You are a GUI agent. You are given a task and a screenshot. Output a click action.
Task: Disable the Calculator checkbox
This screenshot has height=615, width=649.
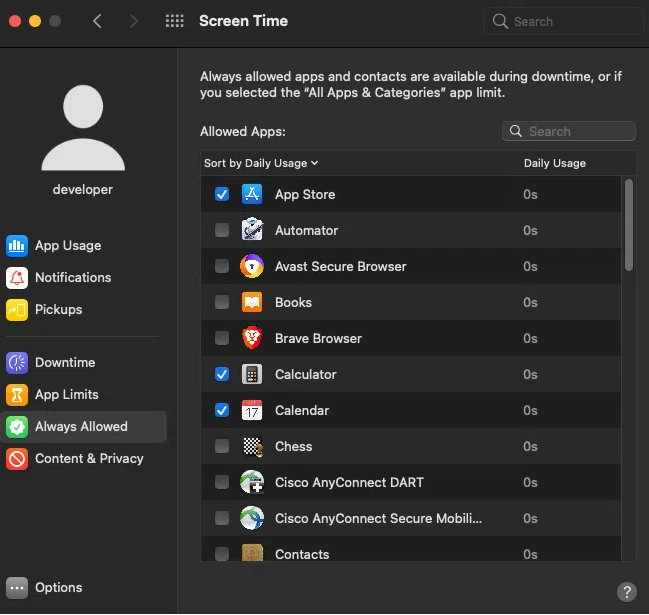(x=222, y=375)
